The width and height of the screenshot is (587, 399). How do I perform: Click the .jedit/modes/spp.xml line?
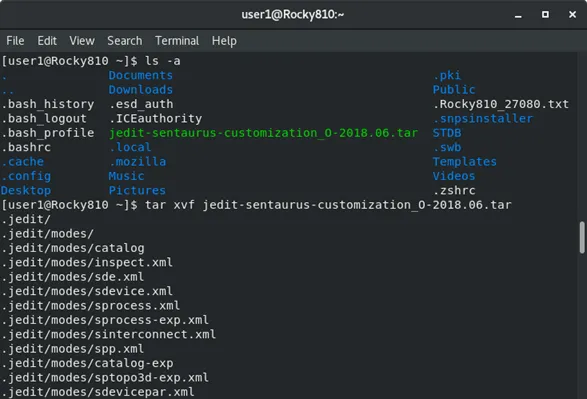click(73, 349)
